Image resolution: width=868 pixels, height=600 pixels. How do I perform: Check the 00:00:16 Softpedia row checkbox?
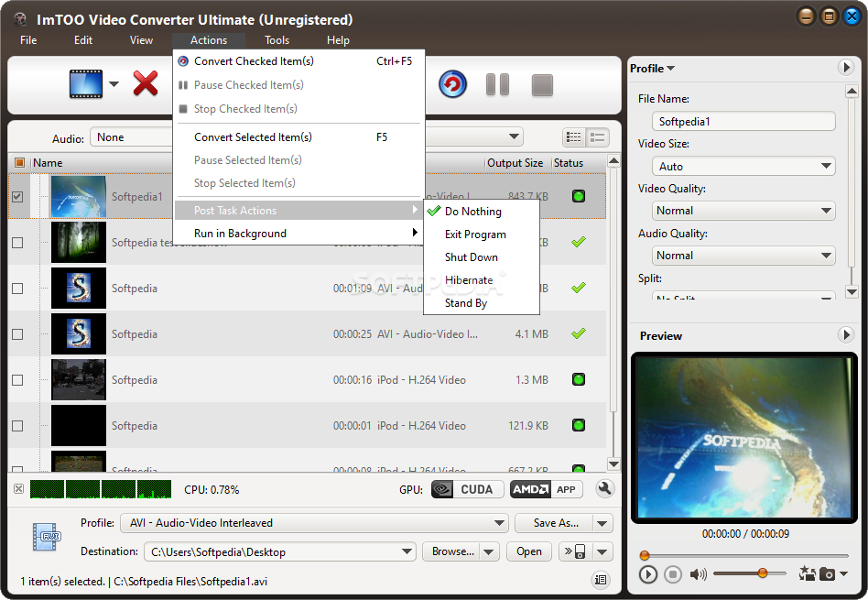tap(17, 380)
